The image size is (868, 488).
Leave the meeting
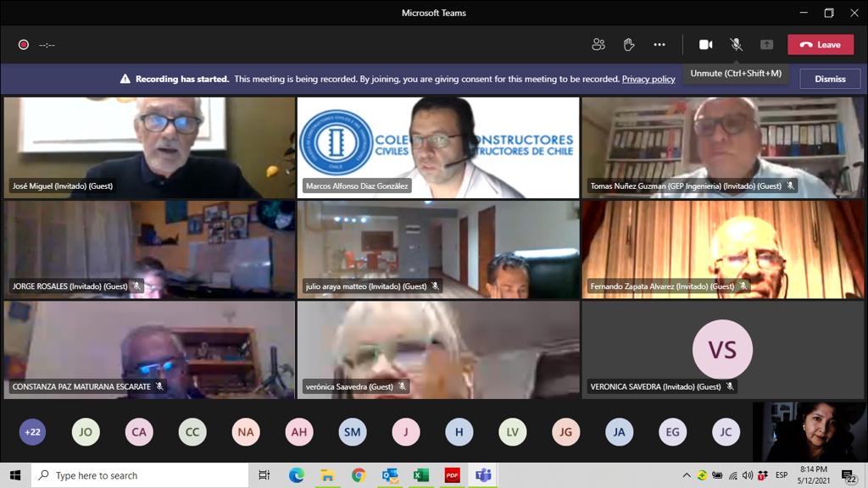point(821,45)
